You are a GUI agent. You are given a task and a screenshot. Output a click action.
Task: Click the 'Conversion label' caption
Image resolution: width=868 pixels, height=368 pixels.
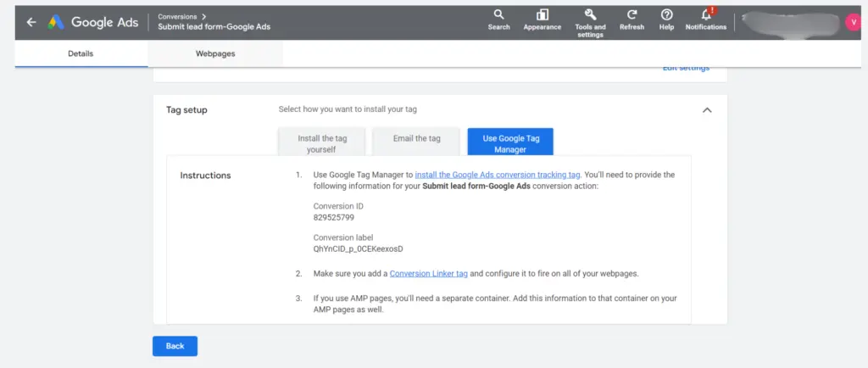click(343, 237)
